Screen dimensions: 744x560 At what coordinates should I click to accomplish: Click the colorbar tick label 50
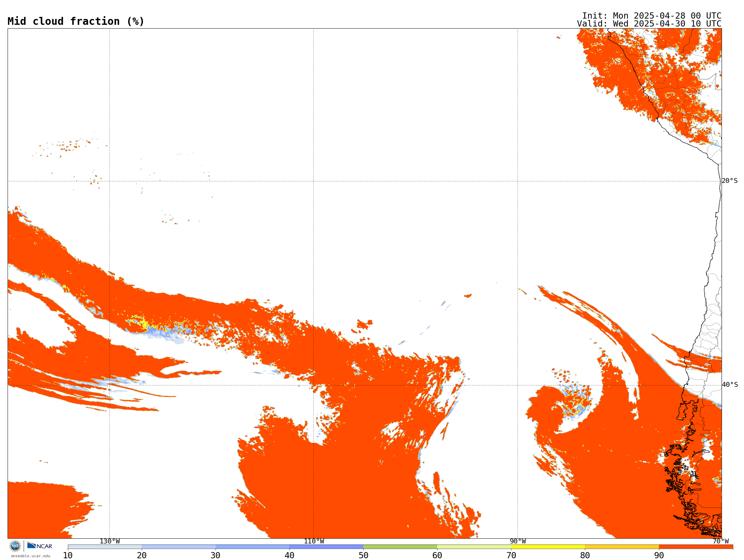click(x=363, y=556)
